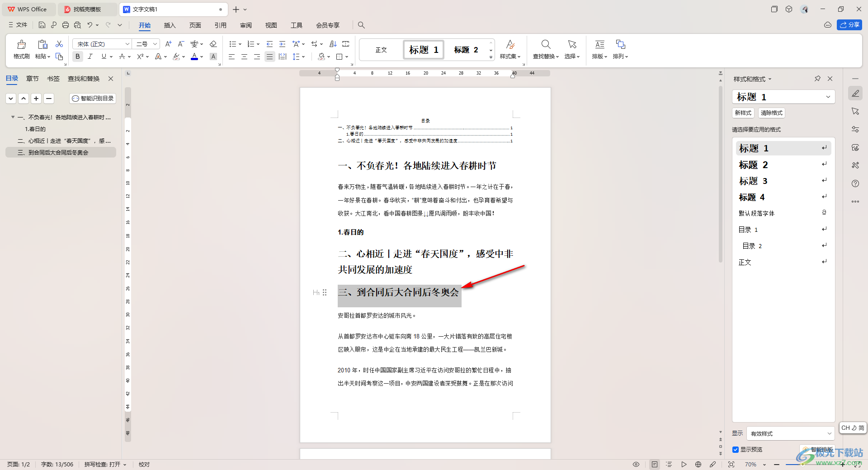Image resolution: width=868 pixels, height=470 pixels.
Task: Toggle justify alignment button
Action: tap(270, 56)
